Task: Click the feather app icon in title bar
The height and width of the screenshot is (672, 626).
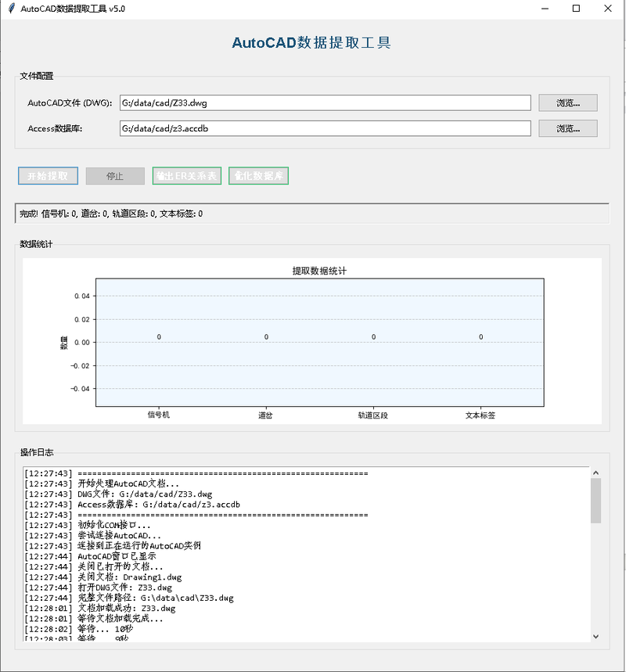Action: (x=12, y=9)
